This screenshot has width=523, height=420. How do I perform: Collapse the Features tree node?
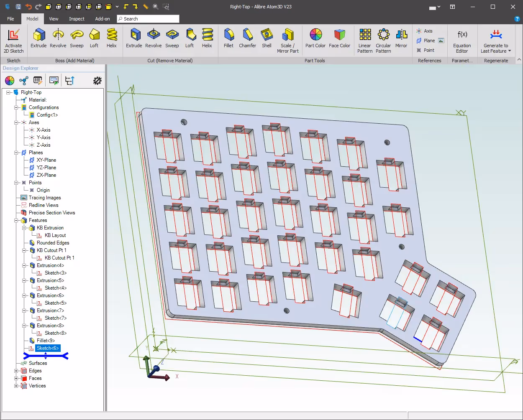tap(16, 220)
